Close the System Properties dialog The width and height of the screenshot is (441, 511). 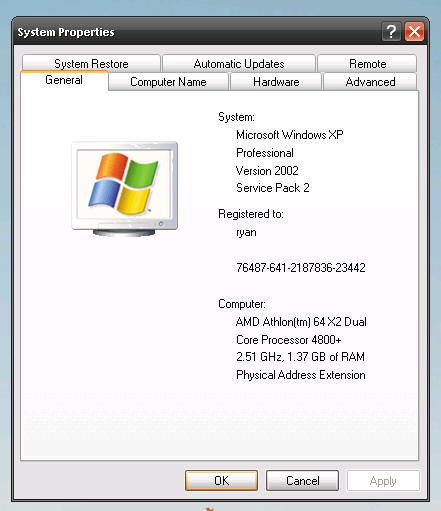coord(414,32)
